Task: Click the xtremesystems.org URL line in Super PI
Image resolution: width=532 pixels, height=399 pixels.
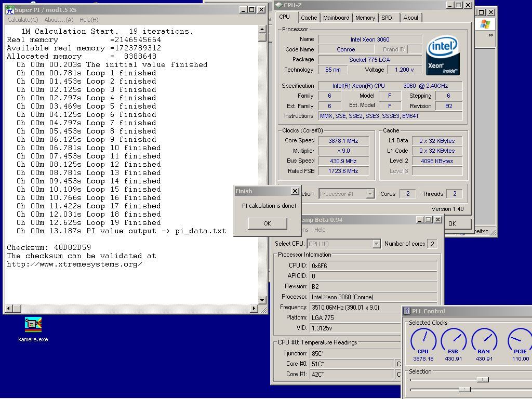Action: click(x=75, y=264)
